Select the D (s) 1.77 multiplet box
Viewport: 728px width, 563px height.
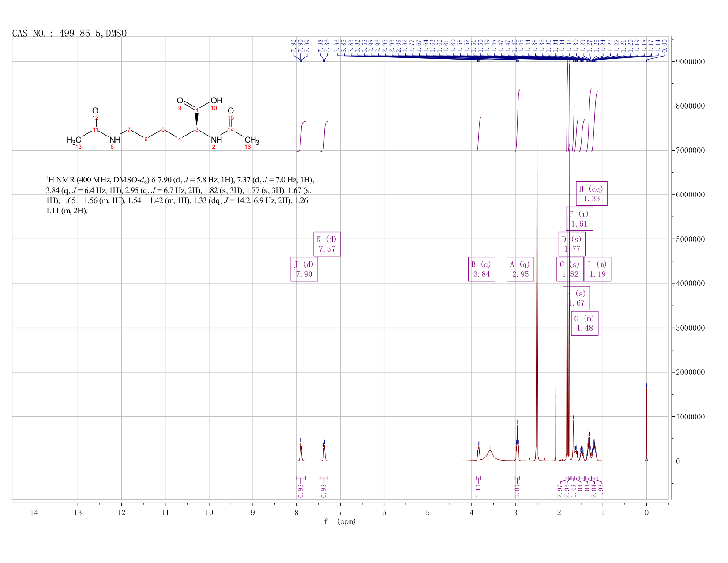[572, 244]
